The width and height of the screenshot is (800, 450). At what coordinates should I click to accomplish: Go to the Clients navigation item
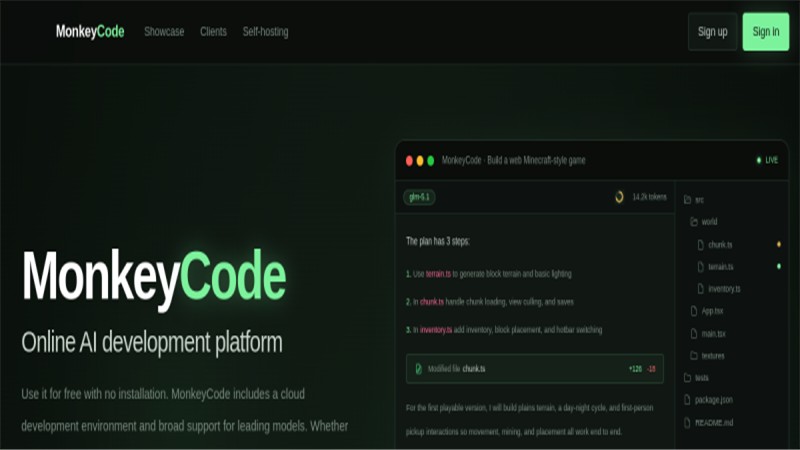[213, 32]
